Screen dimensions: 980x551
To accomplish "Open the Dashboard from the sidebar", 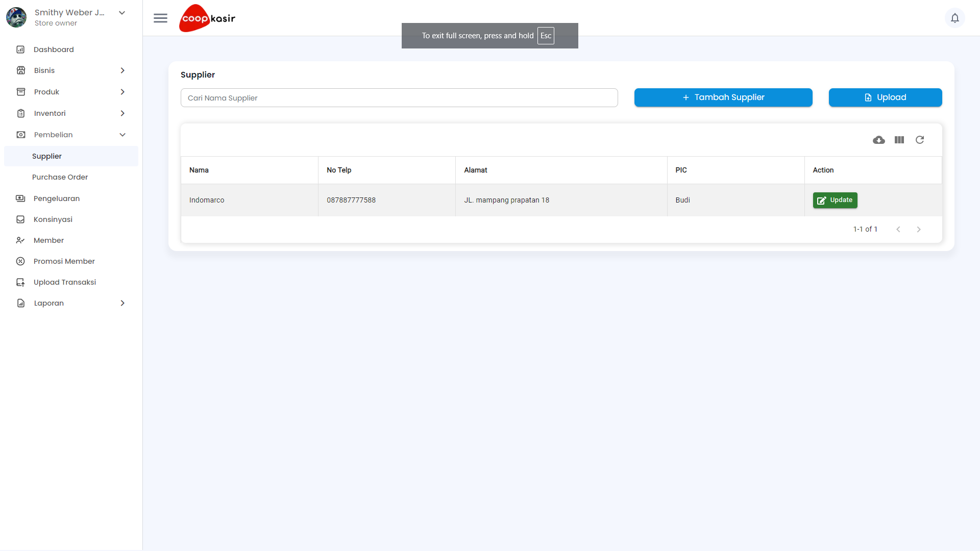I will [x=53, y=49].
